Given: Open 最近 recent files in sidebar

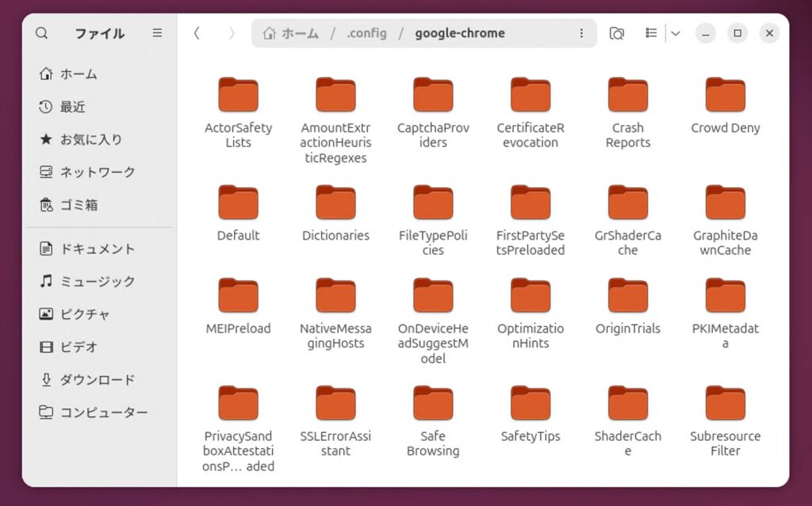Looking at the screenshot, I should click(72, 106).
